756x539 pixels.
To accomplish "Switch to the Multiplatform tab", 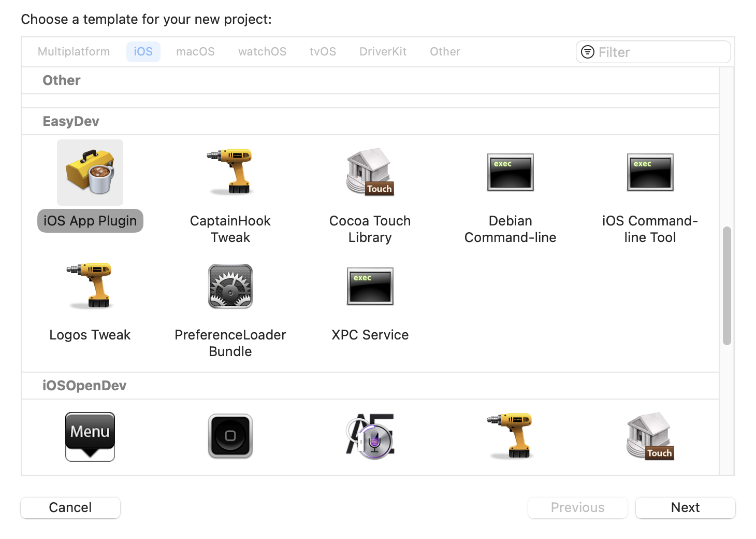I will [x=74, y=52].
